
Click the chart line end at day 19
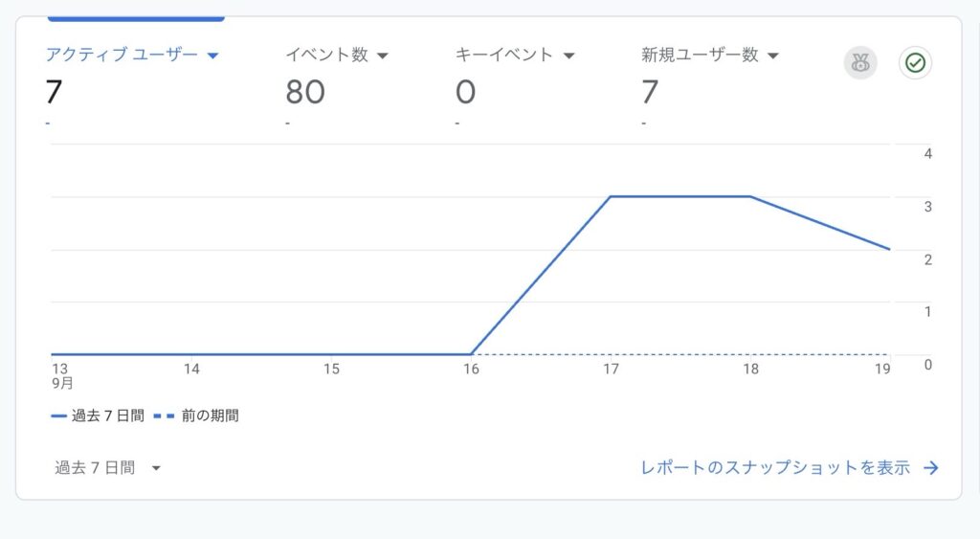click(889, 249)
